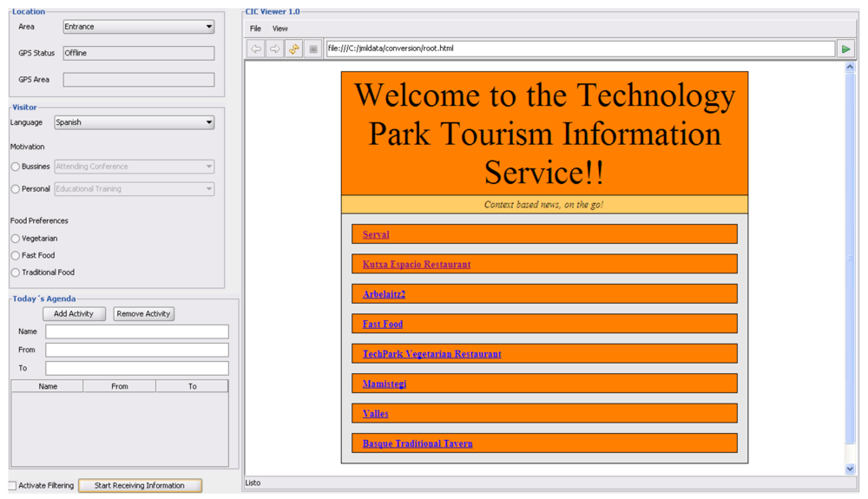868x499 pixels.
Task: Open the Serval link
Action: coord(376,234)
